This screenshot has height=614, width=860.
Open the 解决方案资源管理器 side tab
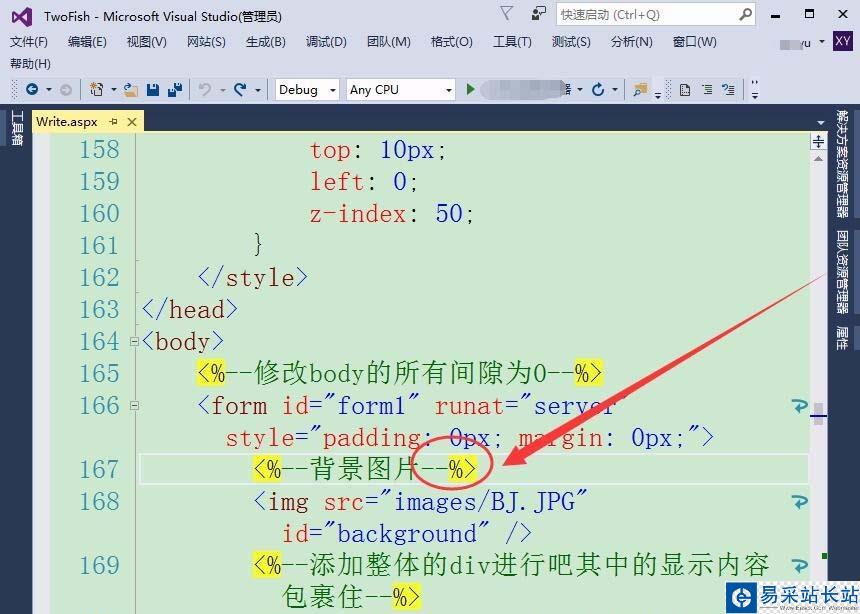(x=842, y=164)
